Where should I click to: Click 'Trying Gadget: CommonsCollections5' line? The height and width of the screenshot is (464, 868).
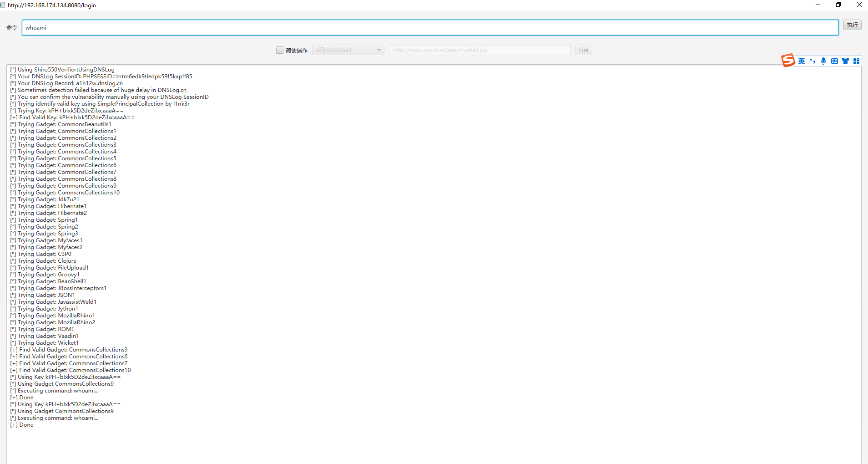[x=63, y=158]
